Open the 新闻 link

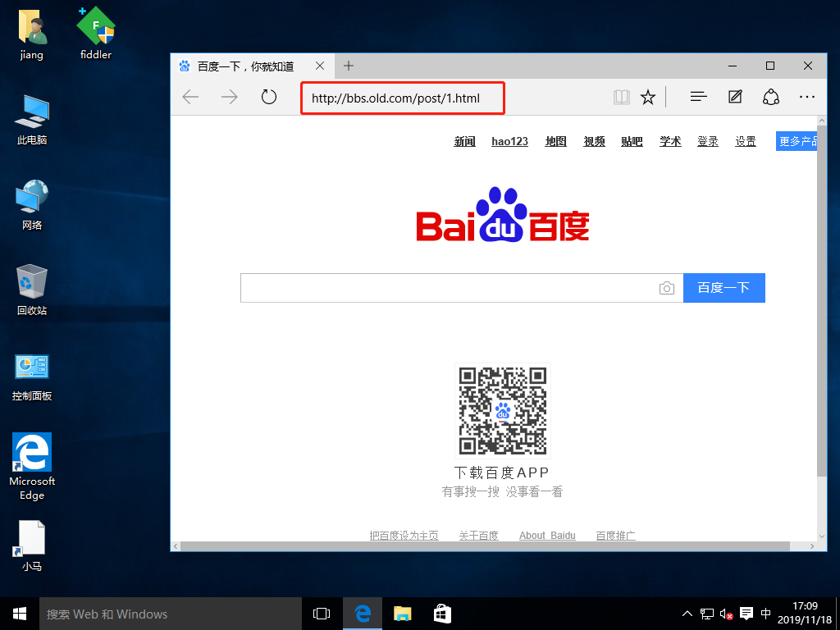pos(464,141)
